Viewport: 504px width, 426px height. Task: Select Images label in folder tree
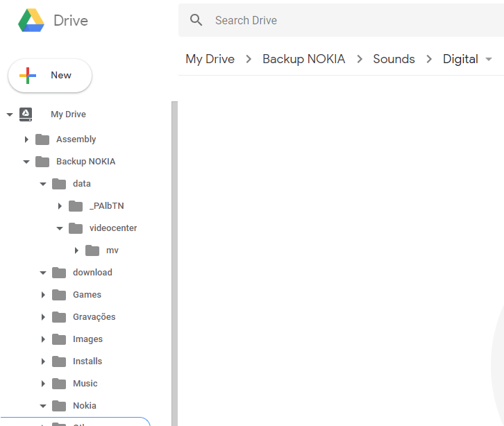pos(87,339)
